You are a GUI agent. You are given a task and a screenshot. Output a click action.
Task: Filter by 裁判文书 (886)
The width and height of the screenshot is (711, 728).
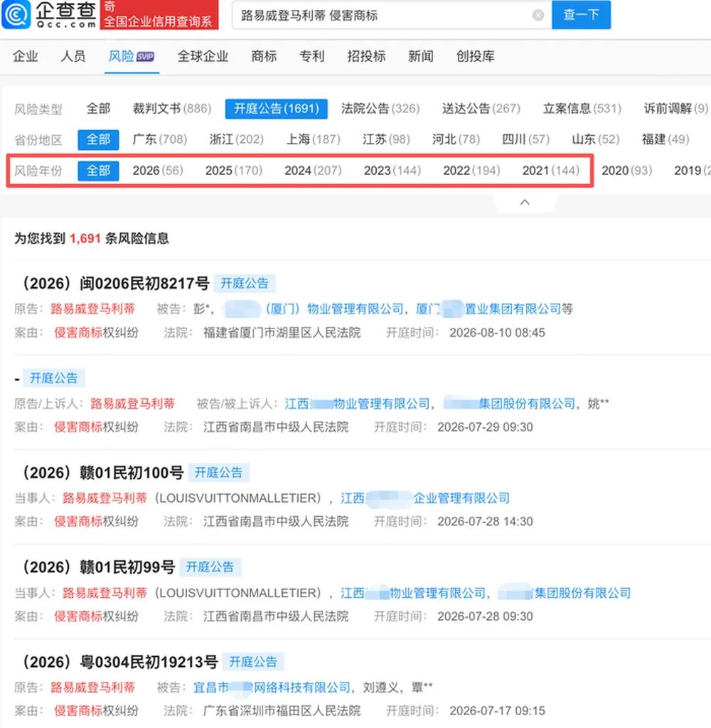click(x=172, y=109)
